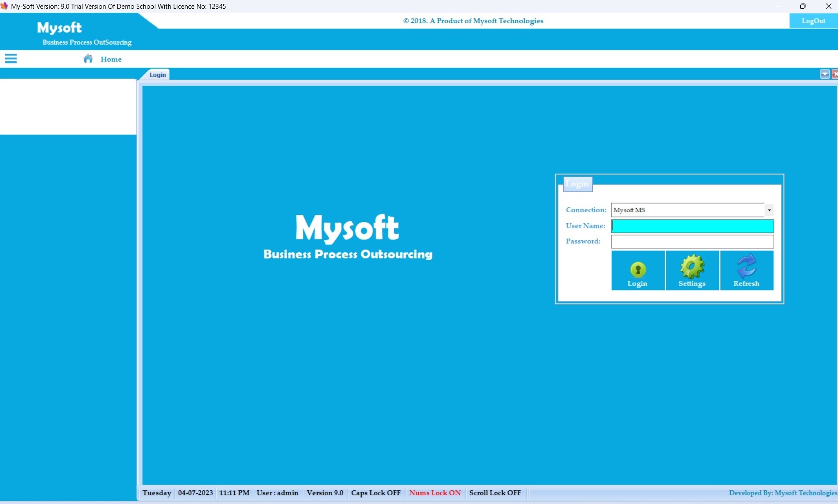Open the hamburger sidebar menu
The image size is (838, 504).
(x=11, y=59)
